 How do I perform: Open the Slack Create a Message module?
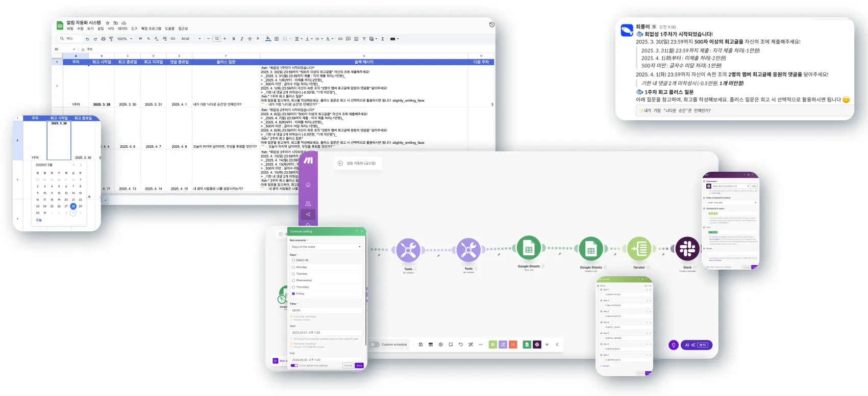pyautogui.click(x=687, y=249)
